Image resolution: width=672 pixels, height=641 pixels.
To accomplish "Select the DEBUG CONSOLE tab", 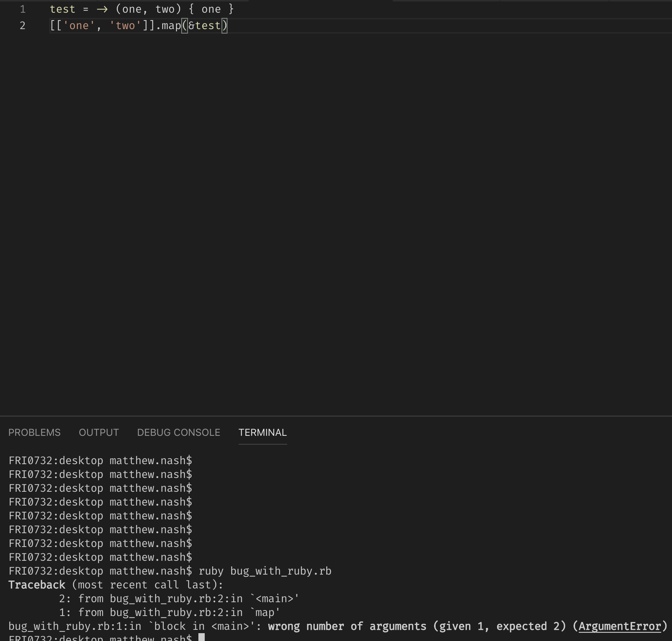I will (179, 432).
